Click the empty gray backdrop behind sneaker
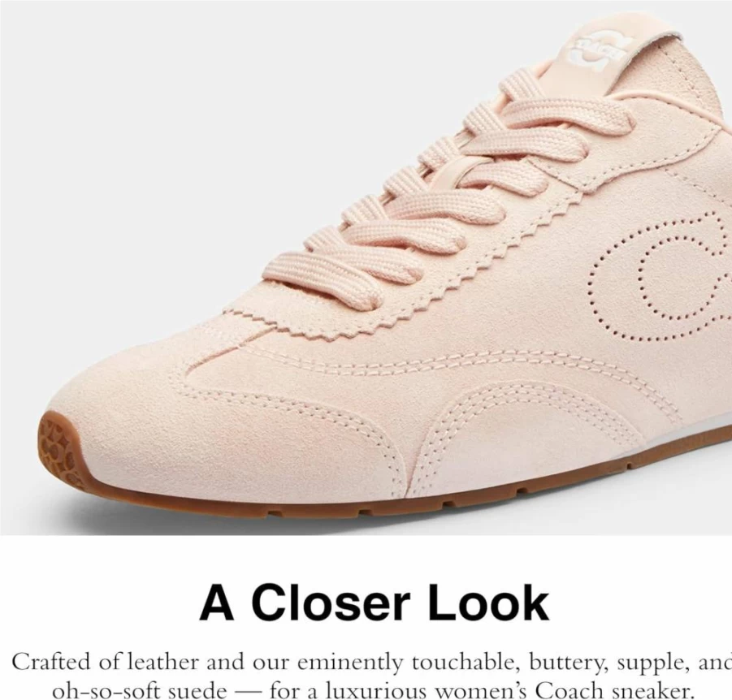The image size is (732, 700). (x=187, y=140)
